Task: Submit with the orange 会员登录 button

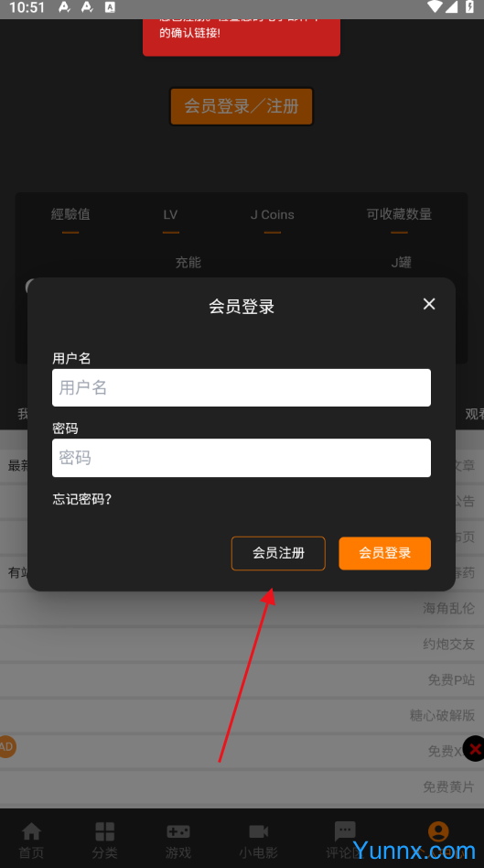Action: point(385,553)
